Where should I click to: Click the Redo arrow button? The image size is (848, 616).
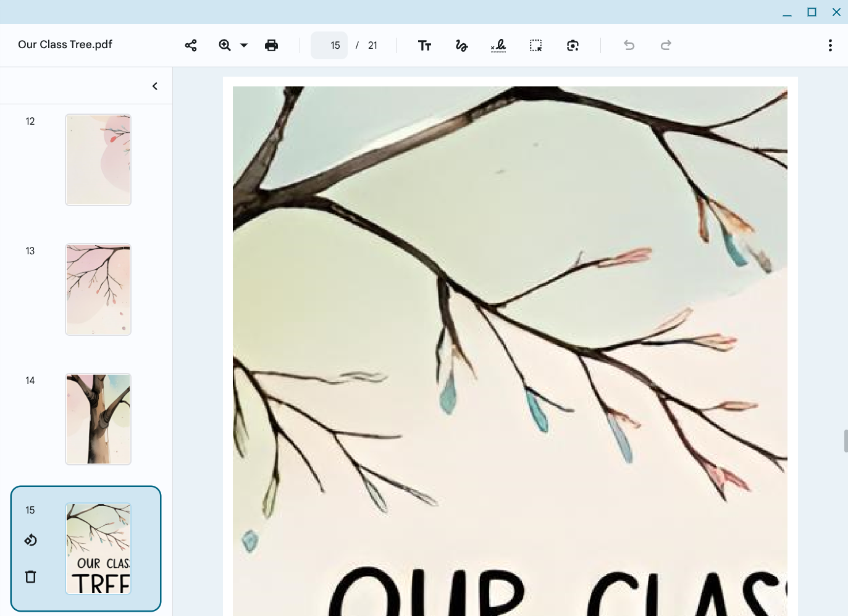[666, 45]
